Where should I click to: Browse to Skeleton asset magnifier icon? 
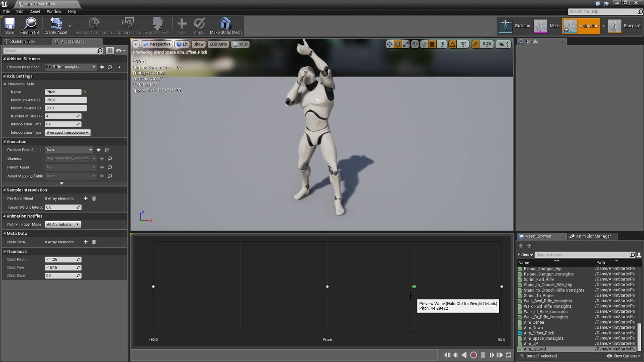coord(110,158)
